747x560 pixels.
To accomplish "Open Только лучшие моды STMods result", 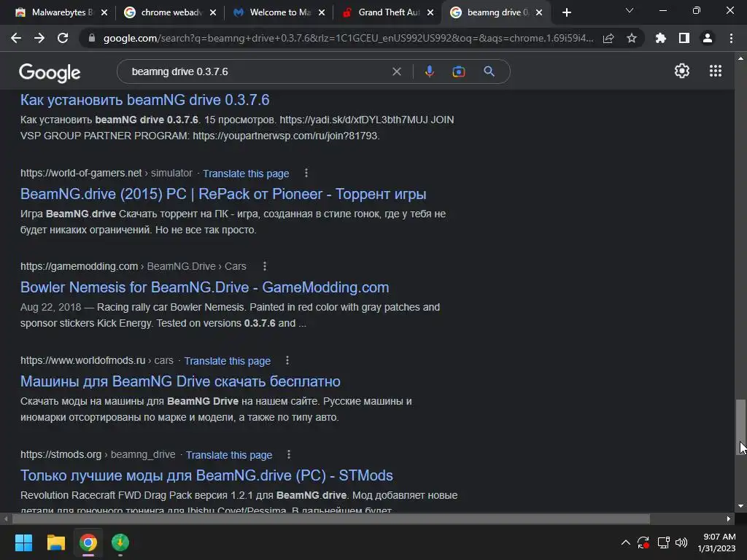I will point(206,475).
